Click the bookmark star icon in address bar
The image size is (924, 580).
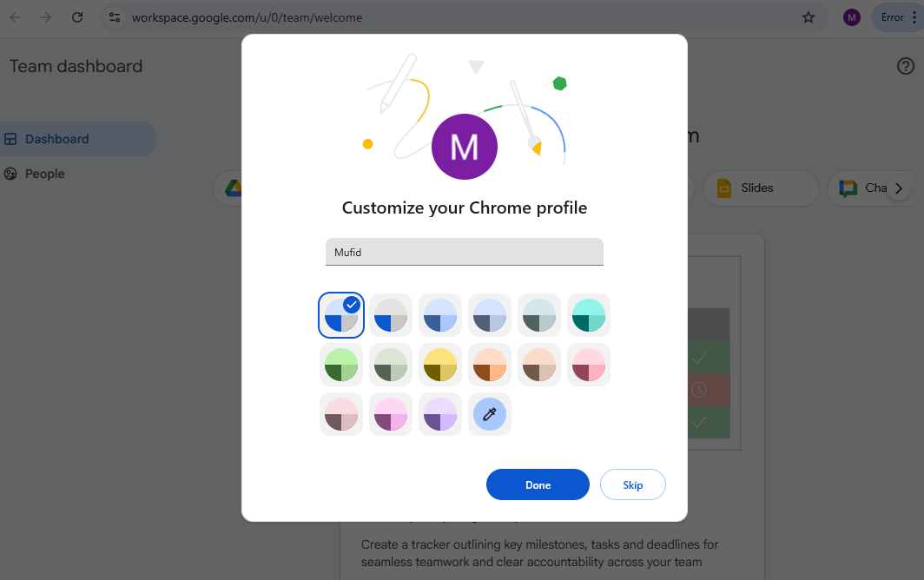[808, 17]
